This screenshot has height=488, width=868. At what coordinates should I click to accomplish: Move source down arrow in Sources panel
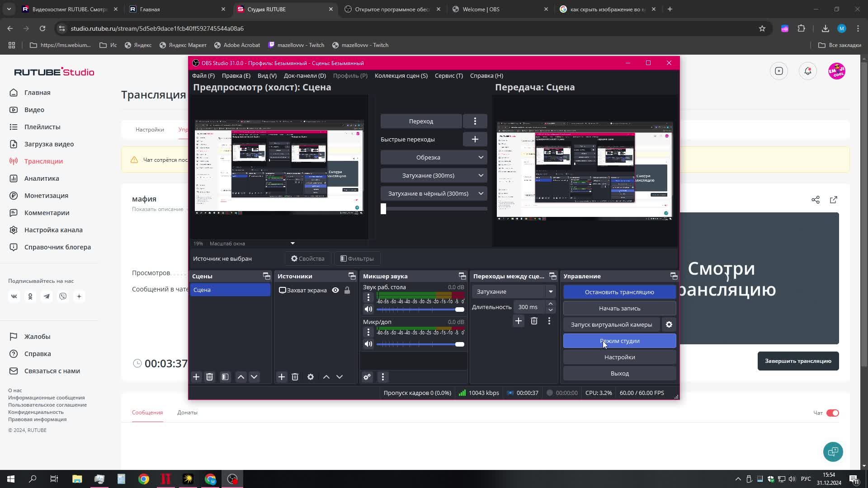pos(340,377)
